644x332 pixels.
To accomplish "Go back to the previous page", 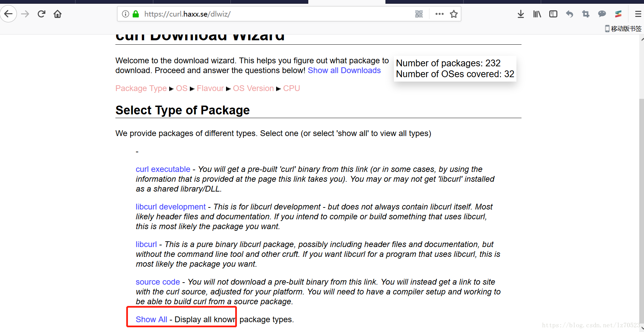I will pos(8,14).
